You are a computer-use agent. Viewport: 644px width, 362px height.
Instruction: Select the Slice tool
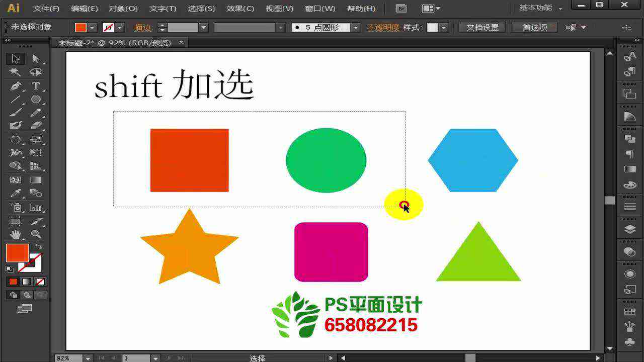point(36,221)
